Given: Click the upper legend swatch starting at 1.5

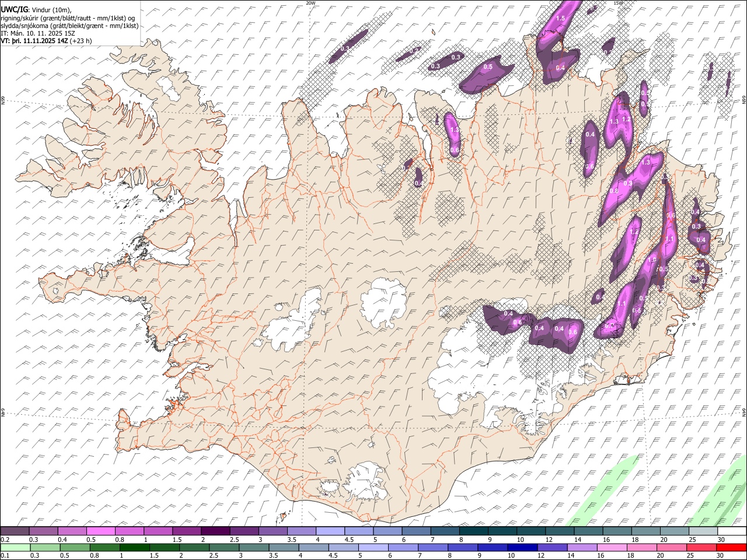Looking at the screenshot, I should click(187, 531).
